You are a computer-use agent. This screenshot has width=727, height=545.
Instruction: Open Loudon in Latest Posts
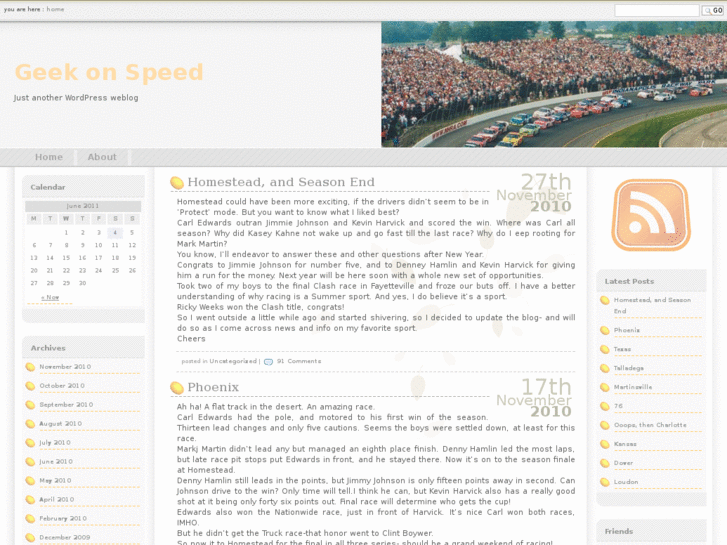pos(626,482)
